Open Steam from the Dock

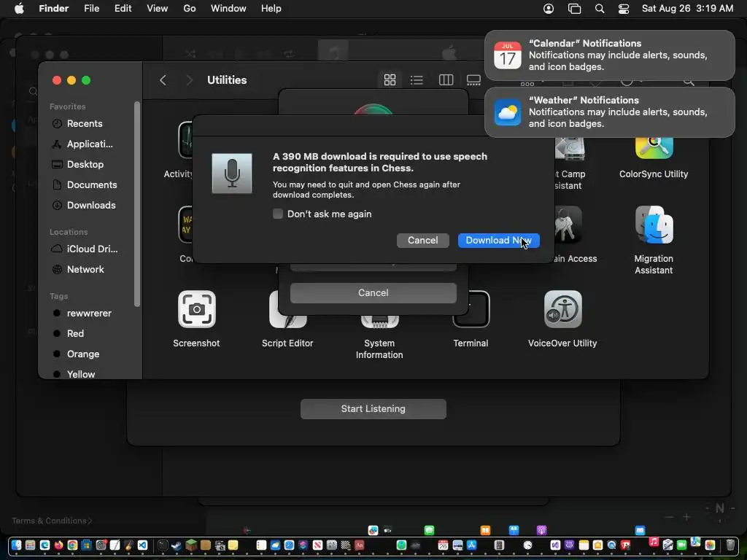click(x=177, y=545)
